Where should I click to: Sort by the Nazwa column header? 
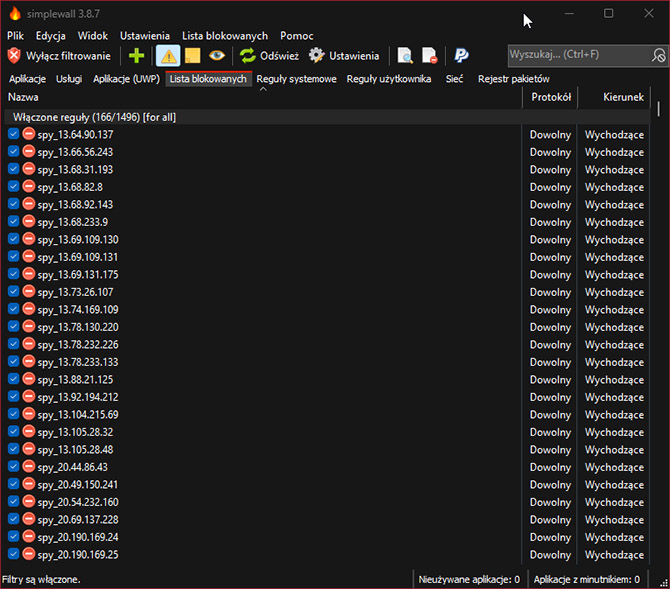point(263,97)
